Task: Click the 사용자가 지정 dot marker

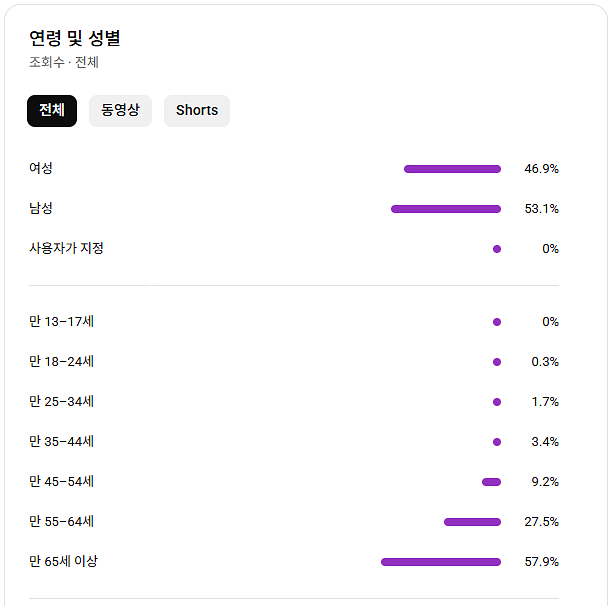Action: point(497,249)
